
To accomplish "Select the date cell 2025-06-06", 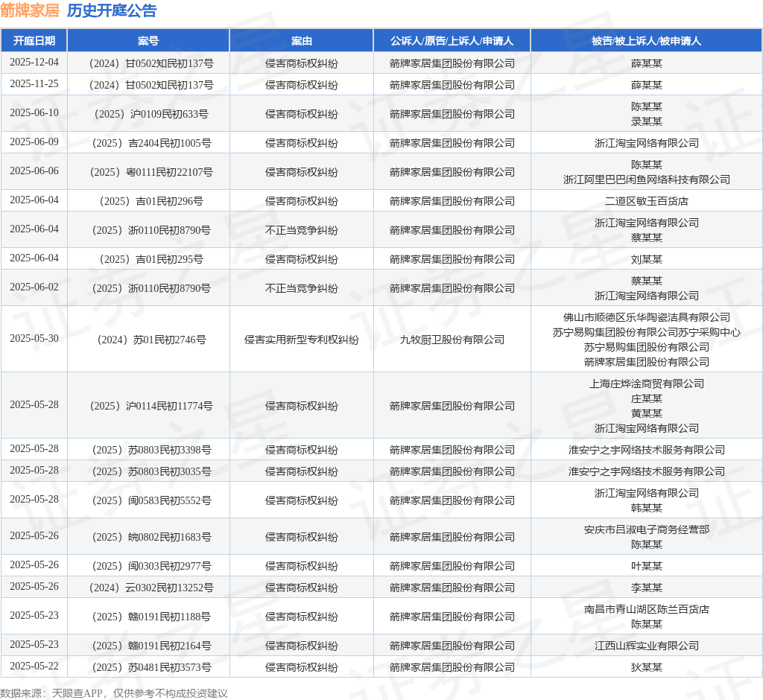I will [x=34, y=172].
